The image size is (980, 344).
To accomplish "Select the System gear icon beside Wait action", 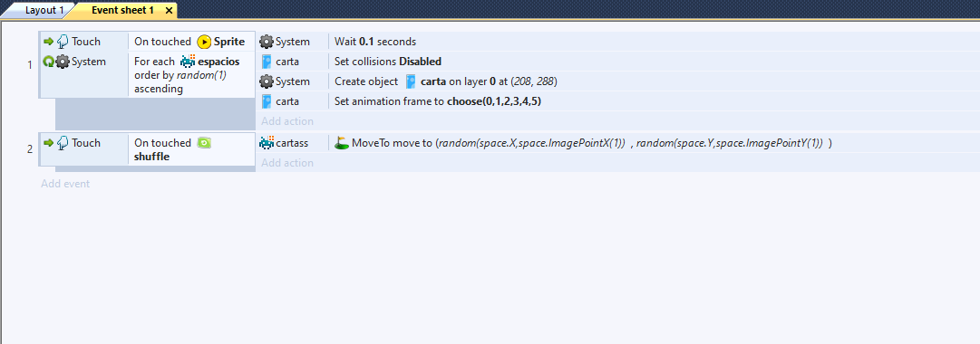I will tap(267, 42).
